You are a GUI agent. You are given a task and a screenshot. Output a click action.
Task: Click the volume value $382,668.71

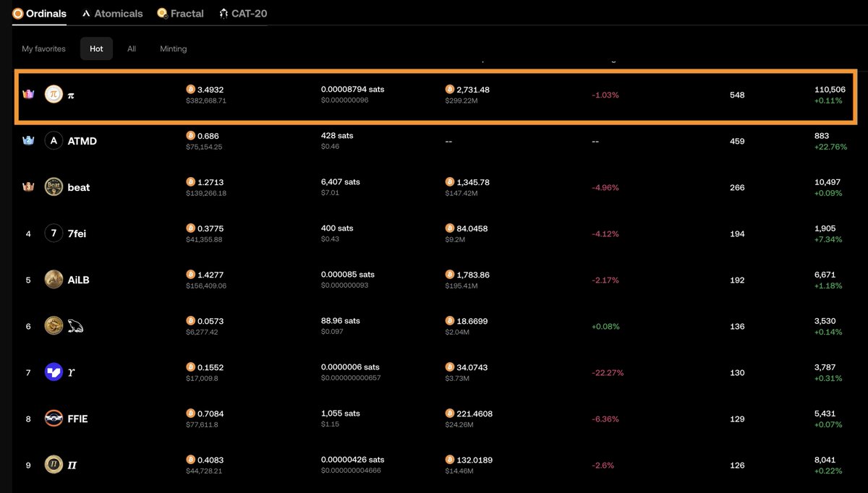(x=207, y=101)
